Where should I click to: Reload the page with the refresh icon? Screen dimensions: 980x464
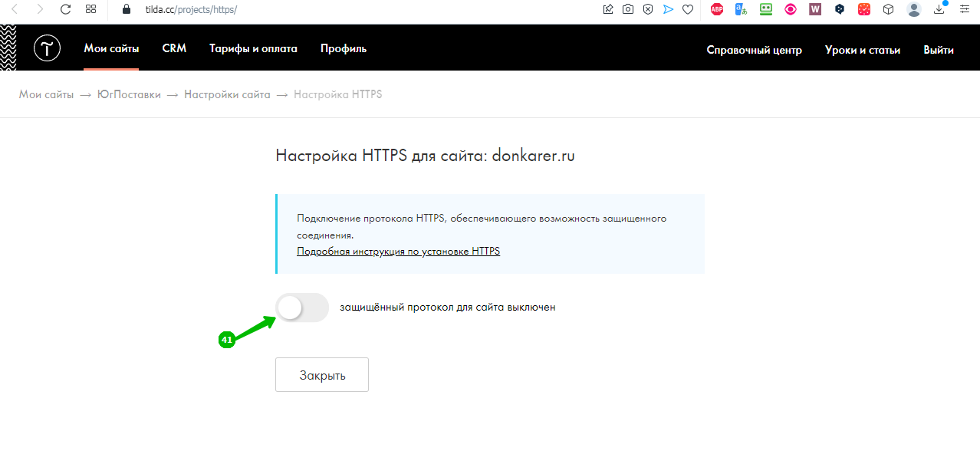tap(65, 9)
